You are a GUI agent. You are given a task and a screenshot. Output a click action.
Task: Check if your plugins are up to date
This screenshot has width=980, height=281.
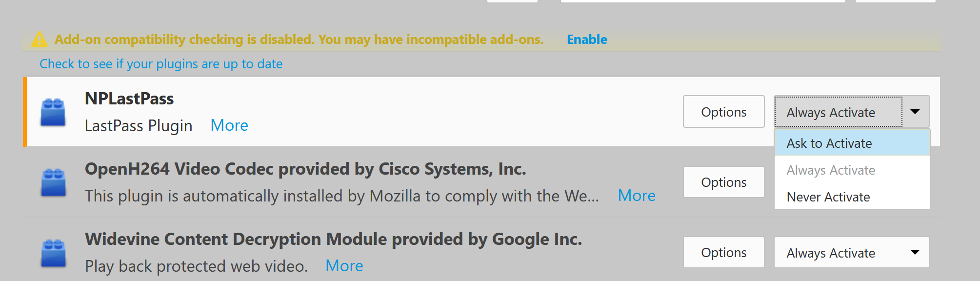pyautogui.click(x=161, y=64)
